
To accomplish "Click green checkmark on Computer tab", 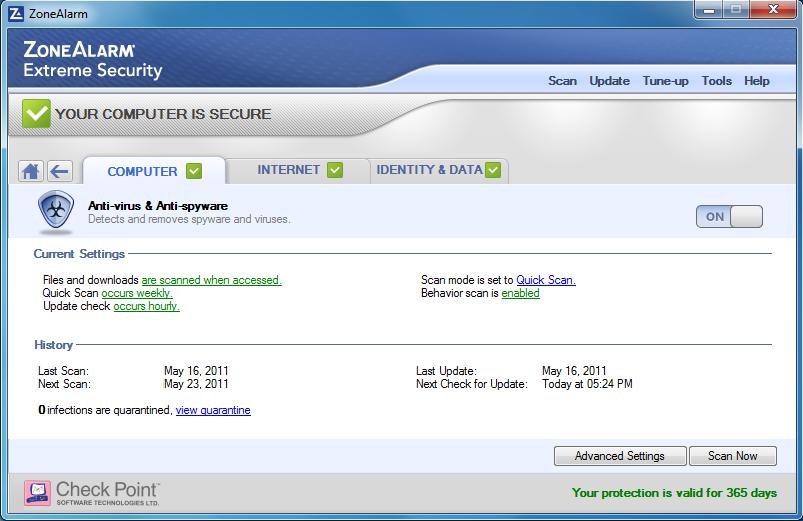I will pos(194,171).
